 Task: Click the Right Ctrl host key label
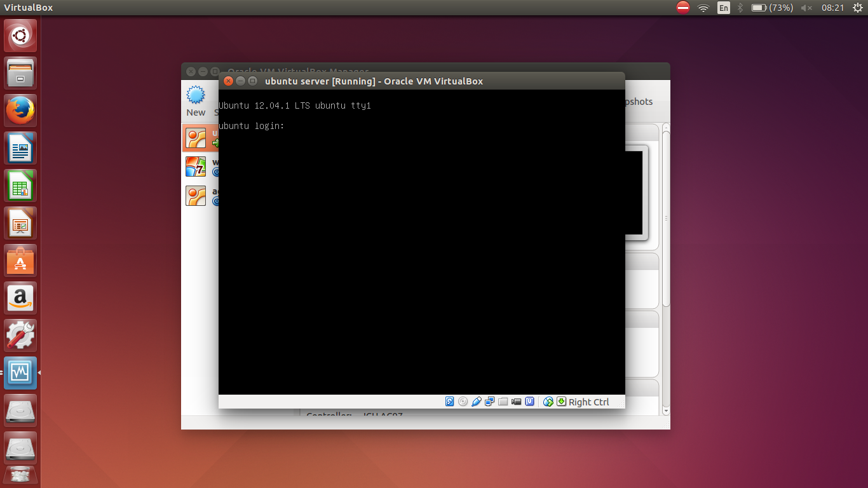pyautogui.click(x=588, y=402)
